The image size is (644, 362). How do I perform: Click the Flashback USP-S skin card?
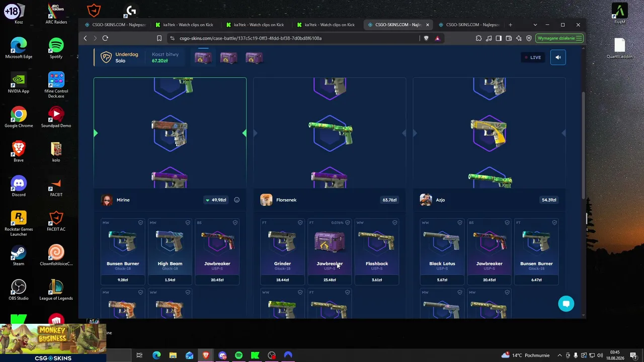pos(377,251)
